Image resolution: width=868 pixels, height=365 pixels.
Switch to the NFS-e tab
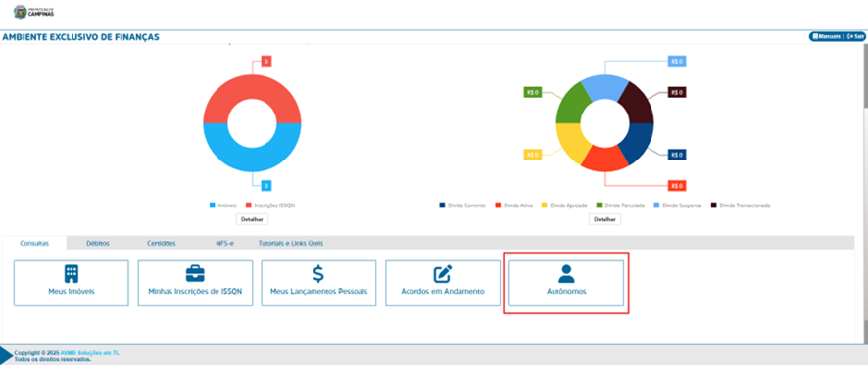(x=224, y=243)
